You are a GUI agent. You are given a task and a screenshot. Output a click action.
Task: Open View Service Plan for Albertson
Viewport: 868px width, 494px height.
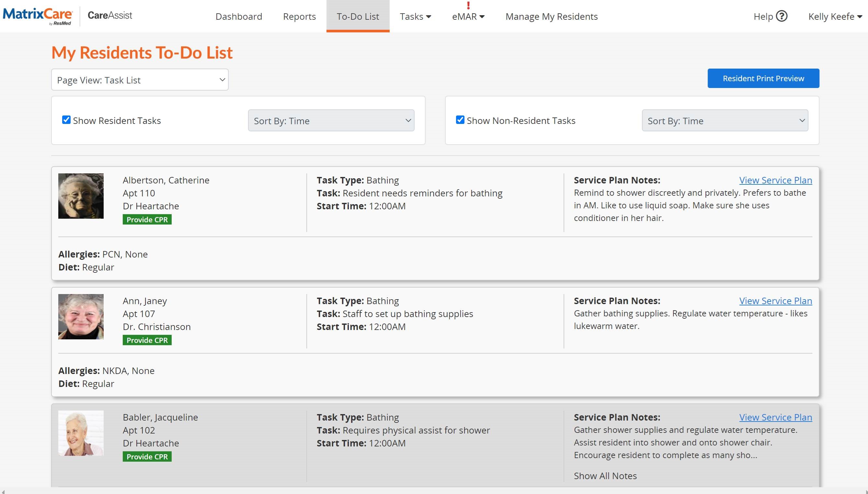[775, 180]
